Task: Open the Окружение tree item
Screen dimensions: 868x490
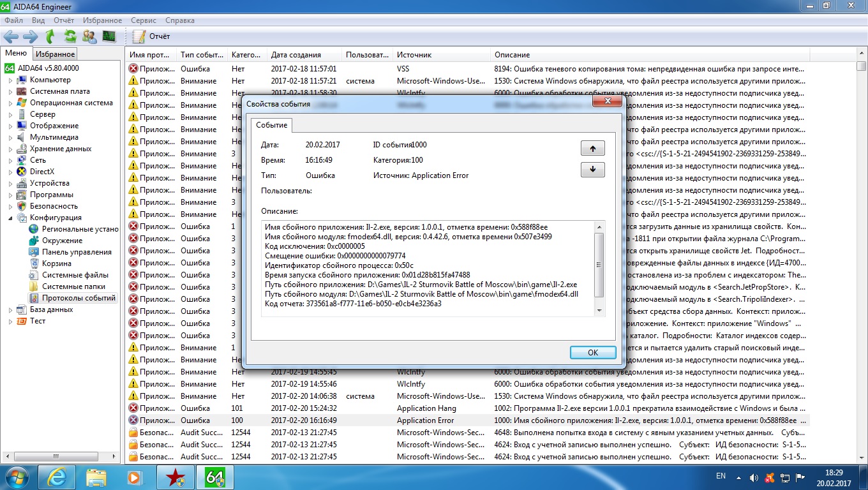Action: (56, 241)
